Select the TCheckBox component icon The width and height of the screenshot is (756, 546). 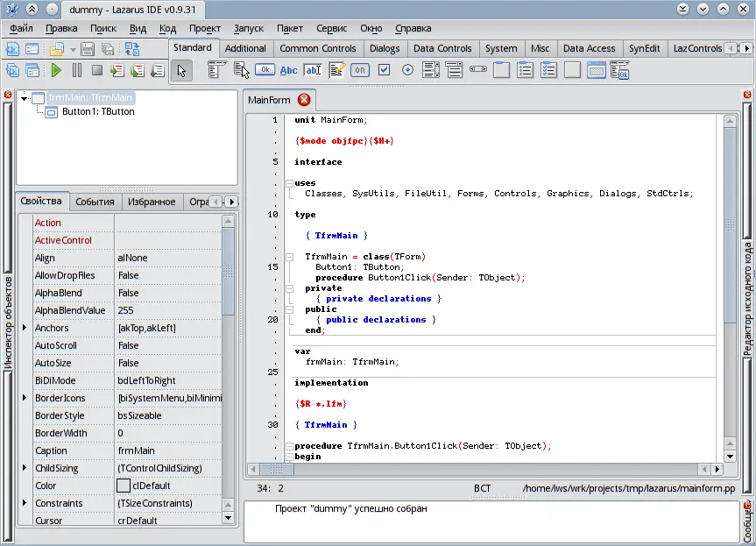384,70
